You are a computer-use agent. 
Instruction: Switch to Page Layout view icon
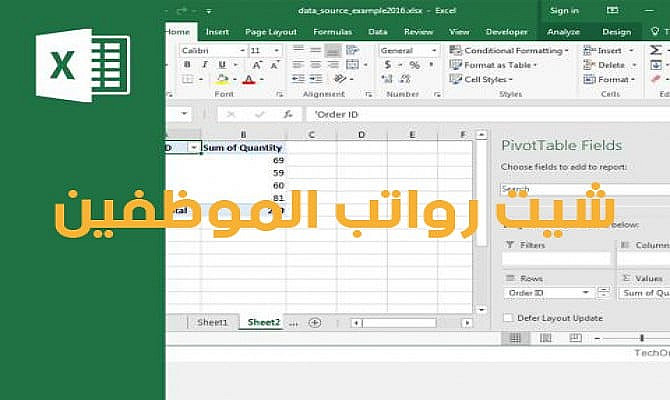coord(546,338)
